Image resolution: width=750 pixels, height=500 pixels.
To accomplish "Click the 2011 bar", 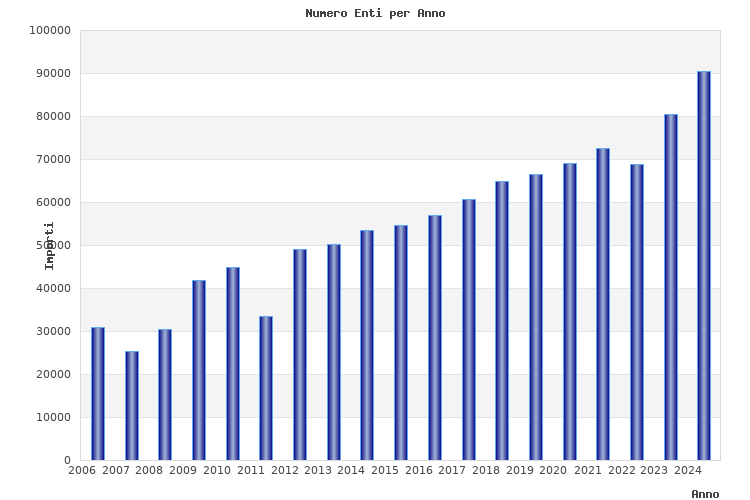I will coord(266,388).
